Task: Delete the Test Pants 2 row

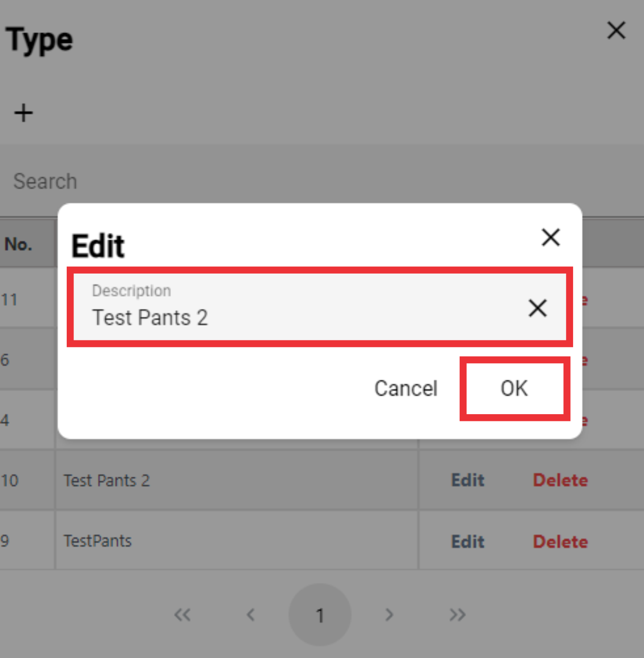Action: [560, 480]
